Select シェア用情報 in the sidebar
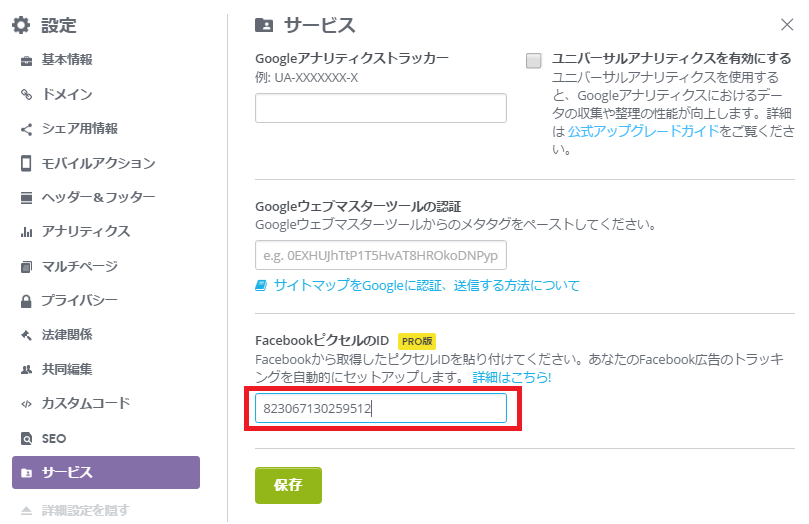The width and height of the screenshot is (809, 524). tap(79, 128)
